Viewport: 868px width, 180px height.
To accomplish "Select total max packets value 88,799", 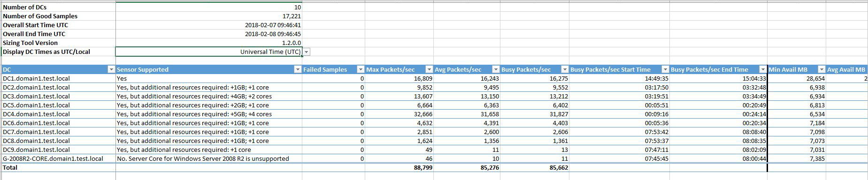I will click(399, 167).
